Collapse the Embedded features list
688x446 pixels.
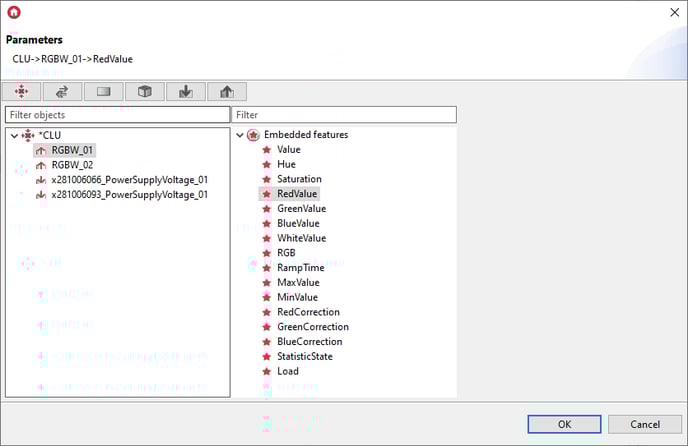click(240, 135)
